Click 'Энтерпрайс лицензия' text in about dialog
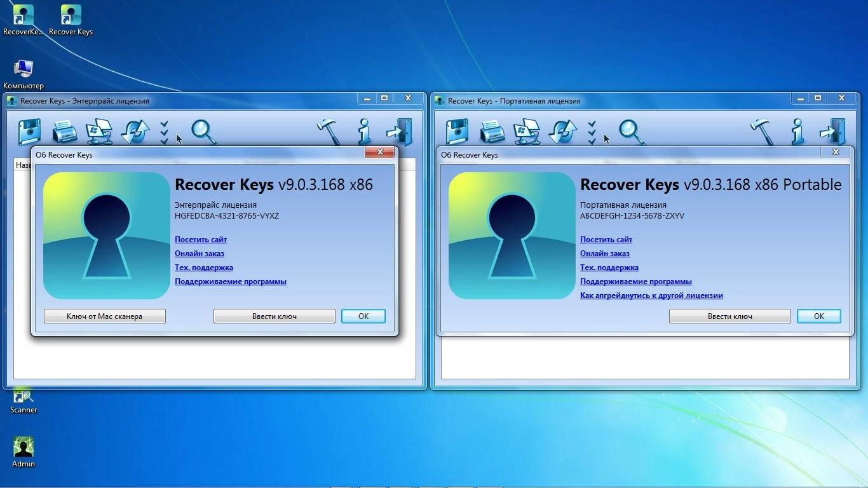868x488 pixels. click(216, 205)
